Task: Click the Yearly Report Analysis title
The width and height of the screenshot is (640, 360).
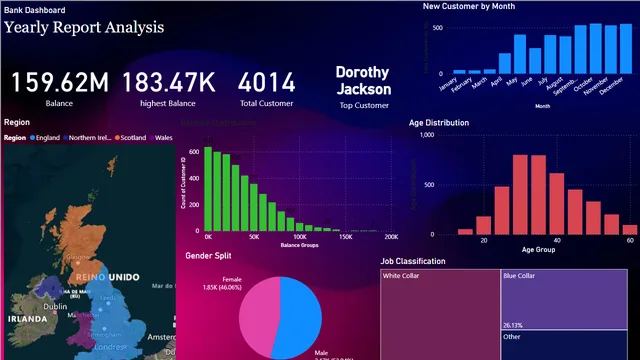Action: coord(84,27)
